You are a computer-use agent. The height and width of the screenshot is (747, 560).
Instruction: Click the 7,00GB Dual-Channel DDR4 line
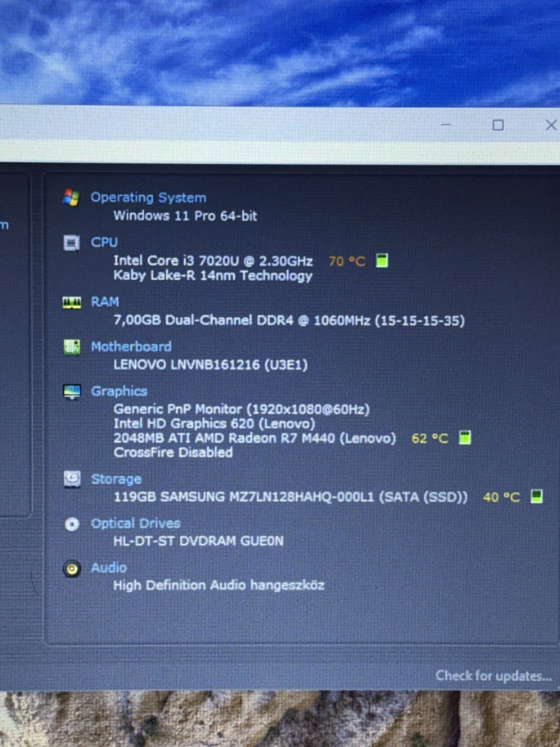(x=289, y=320)
